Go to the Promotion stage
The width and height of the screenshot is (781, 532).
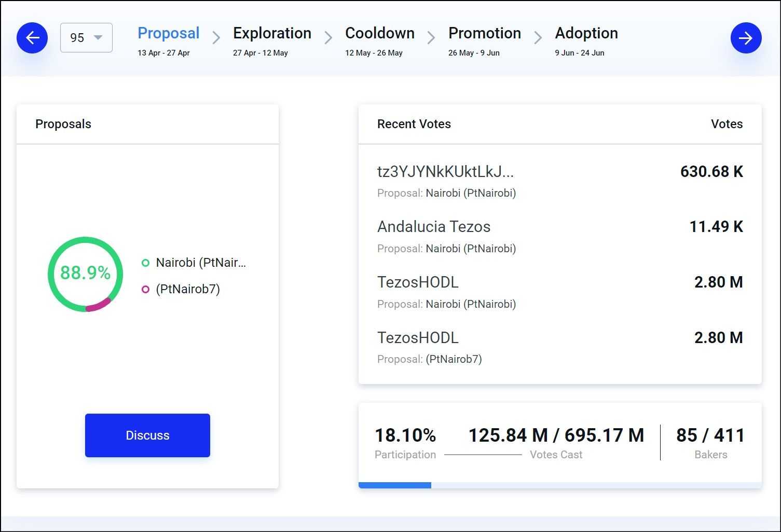(484, 33)
